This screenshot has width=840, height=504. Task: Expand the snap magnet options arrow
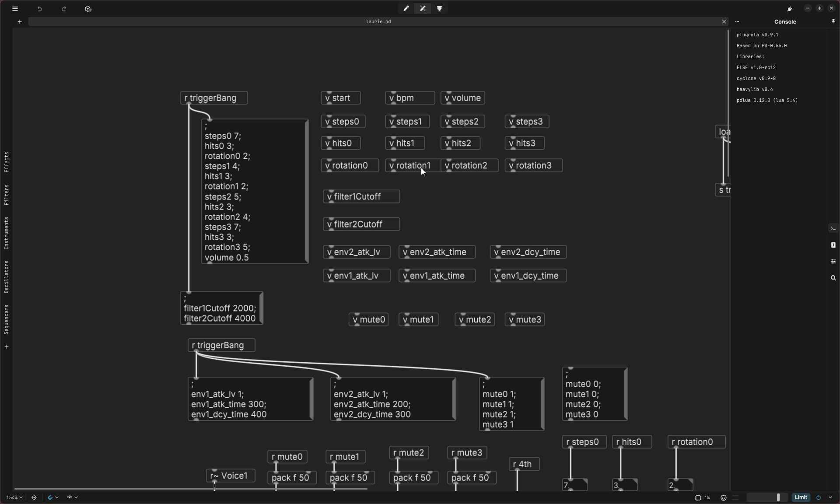pyautogui.click(x=57, y=497)
